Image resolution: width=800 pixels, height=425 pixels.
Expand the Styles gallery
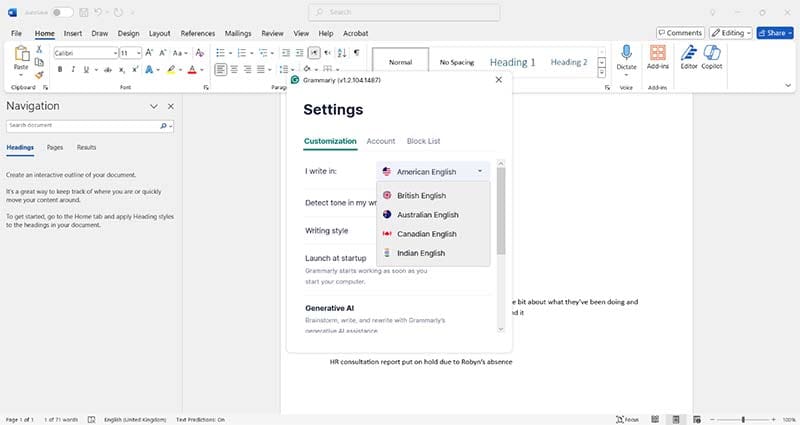pyautogui.click(x=602, y=73)
